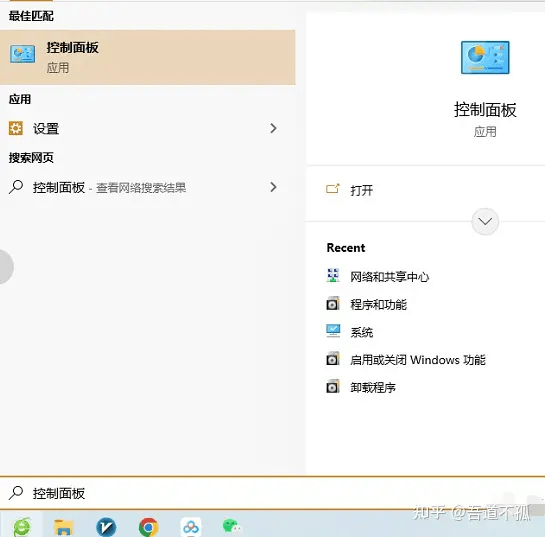Open 启用或关闭 Windows 功能 item

(x=418, y=360)
